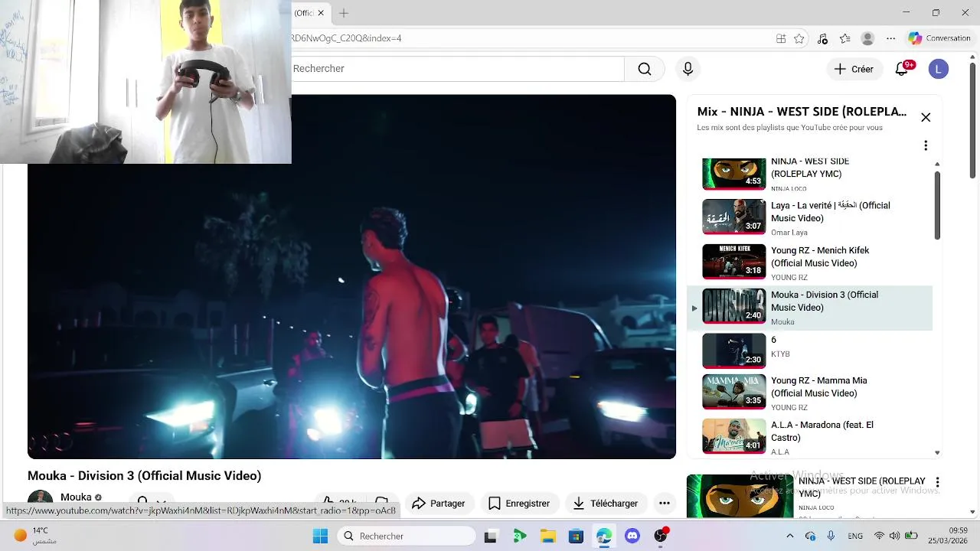Open Task View taskbar icon

pos(490,536)
